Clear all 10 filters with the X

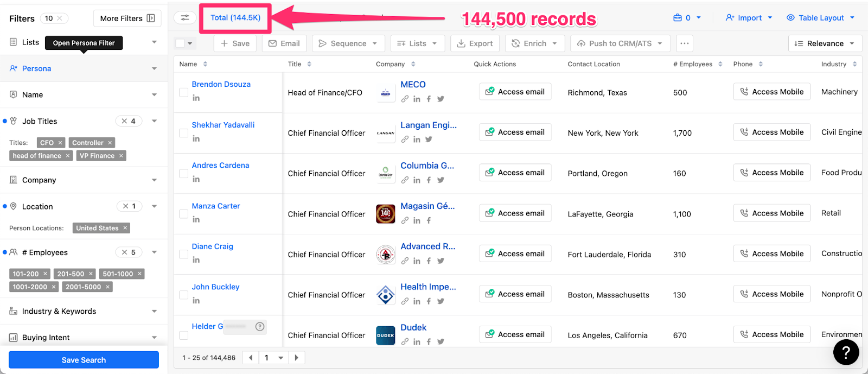pyautogui.click(x=60, y=18)
